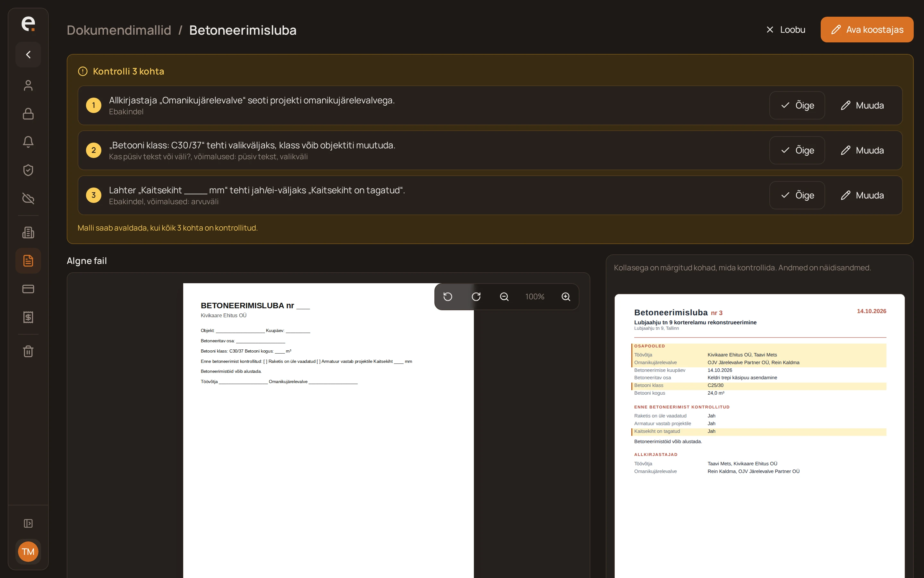
Task: Click the date 14.10.2026 in preview header
Action: 871,311
